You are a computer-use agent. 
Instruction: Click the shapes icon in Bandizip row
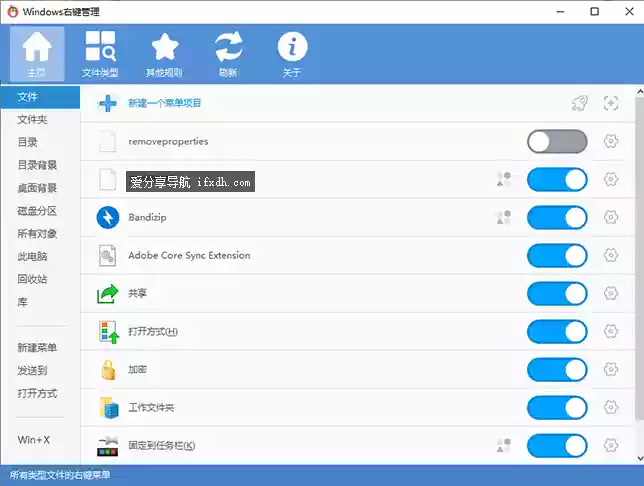(x=504, y=217)
